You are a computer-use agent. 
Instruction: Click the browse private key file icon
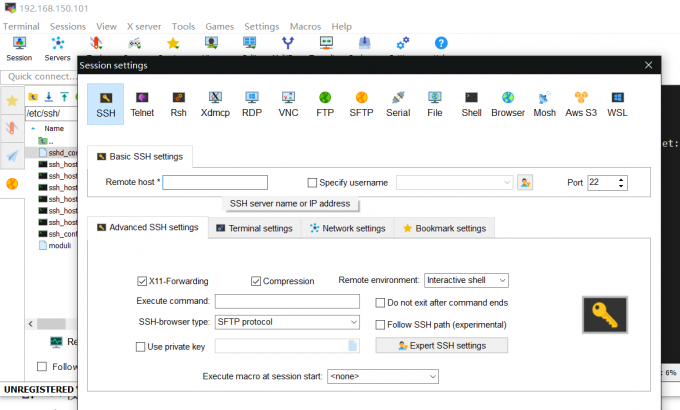[x=353, y=346]
